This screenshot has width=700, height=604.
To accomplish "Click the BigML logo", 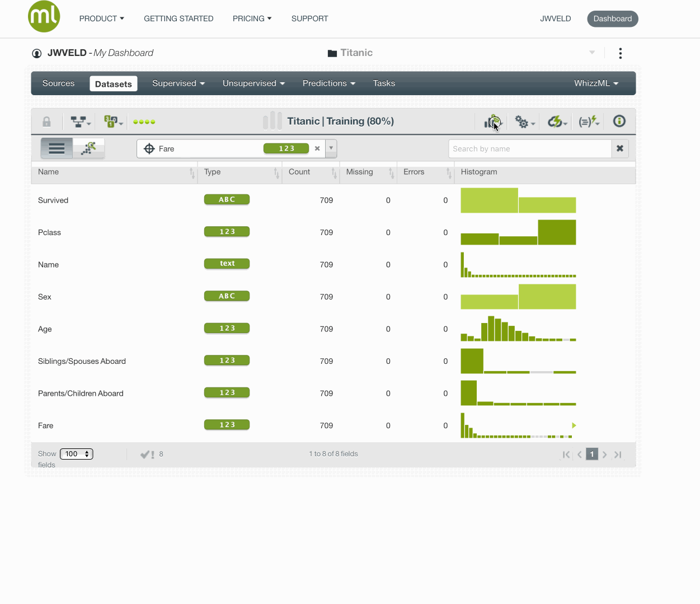I will (44, 16).
